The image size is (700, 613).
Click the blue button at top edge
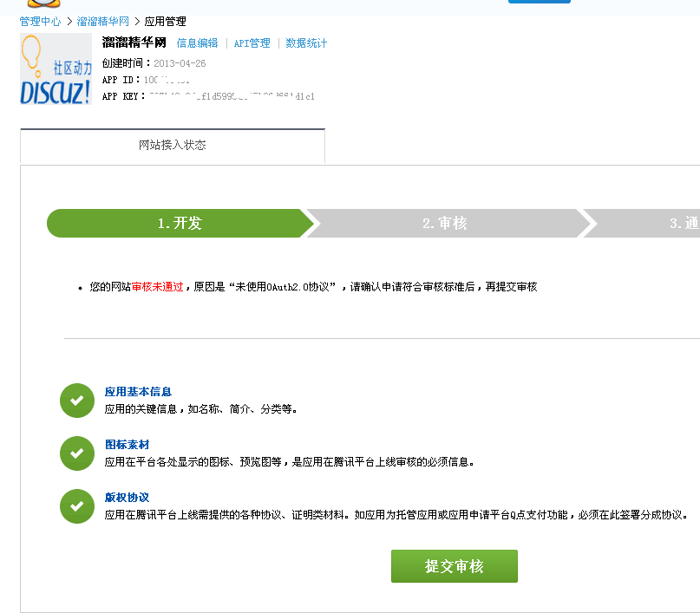click(x=540, y=2)
